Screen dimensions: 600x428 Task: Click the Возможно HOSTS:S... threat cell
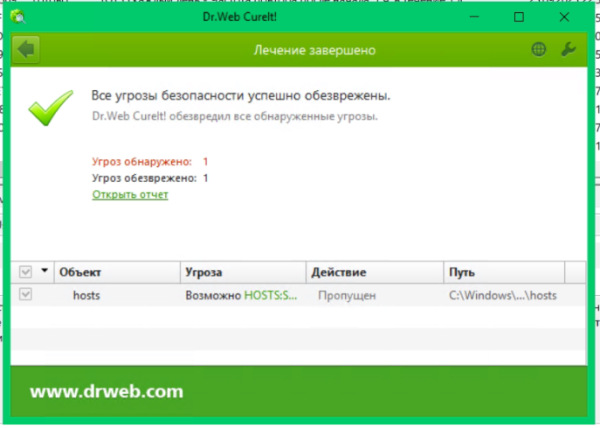click(241, 295)
